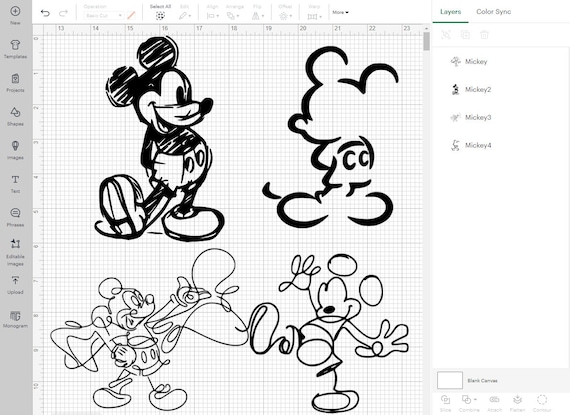Click the Slice button
Image resolution: width=570 pixels, height=415 pixels.
tap(446, 403)
